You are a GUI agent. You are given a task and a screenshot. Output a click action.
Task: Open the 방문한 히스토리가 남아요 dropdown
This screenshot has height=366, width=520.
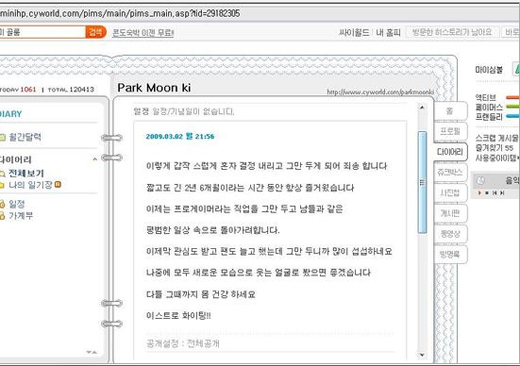[x=452, y=32]
